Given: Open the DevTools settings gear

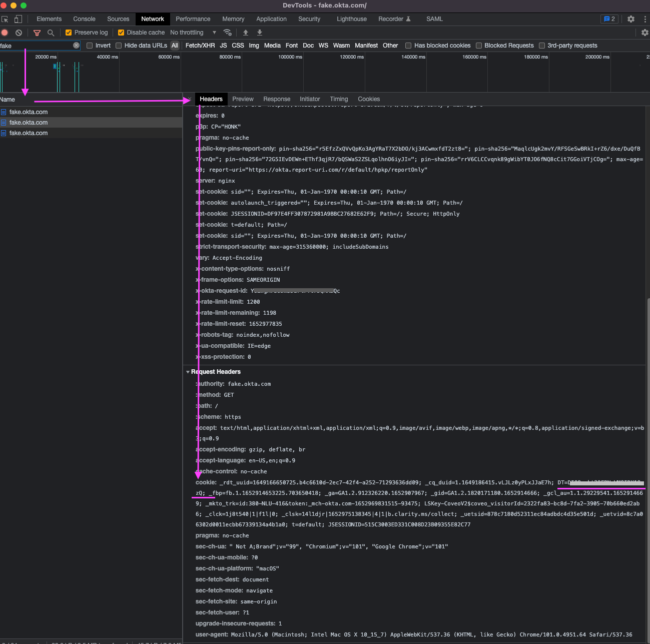Looking at the screenshot, I should 631,19.
